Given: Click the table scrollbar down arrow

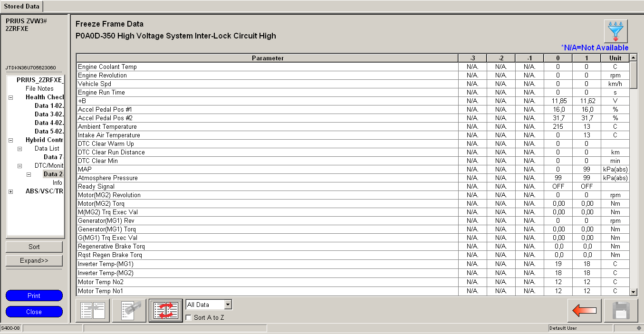Looking at the screenshot, I should point(633,292).
